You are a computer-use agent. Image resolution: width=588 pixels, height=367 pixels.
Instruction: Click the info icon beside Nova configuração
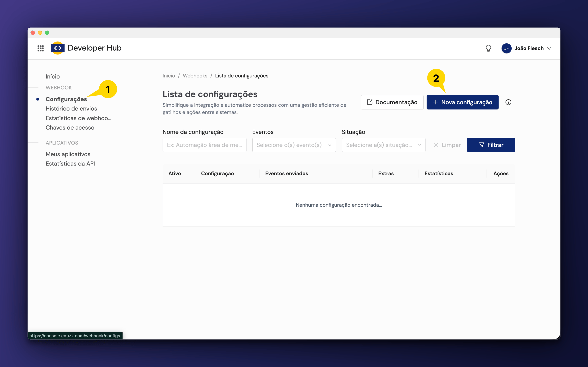coord(508,102)
